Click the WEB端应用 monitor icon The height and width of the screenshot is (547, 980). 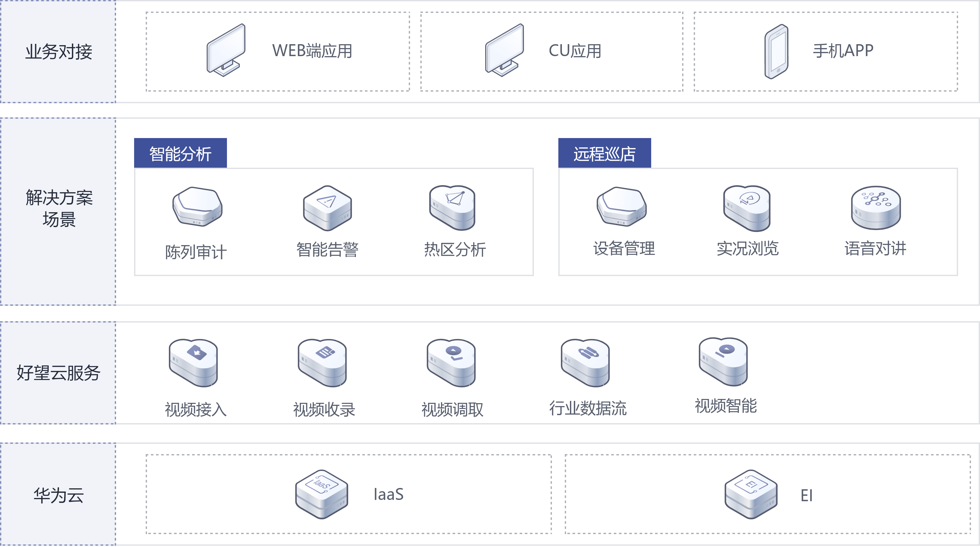pyautogui.click(x=226, y=50)
